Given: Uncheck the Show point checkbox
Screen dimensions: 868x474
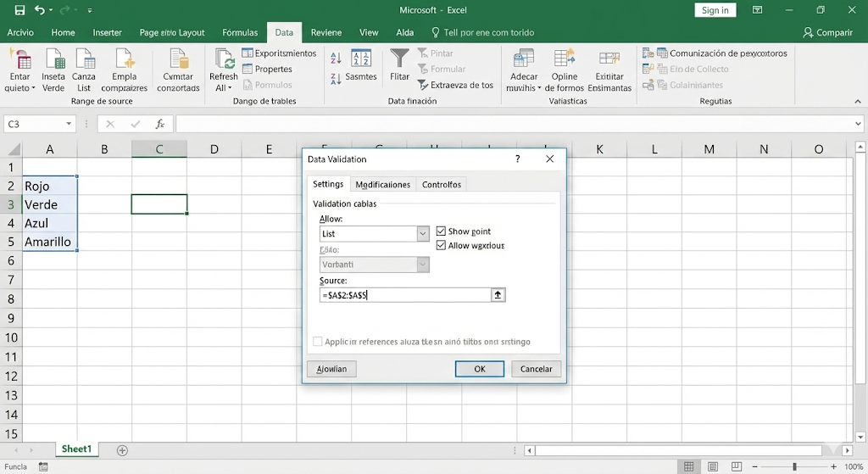Looking at the screenshot, I should [441, 231].
